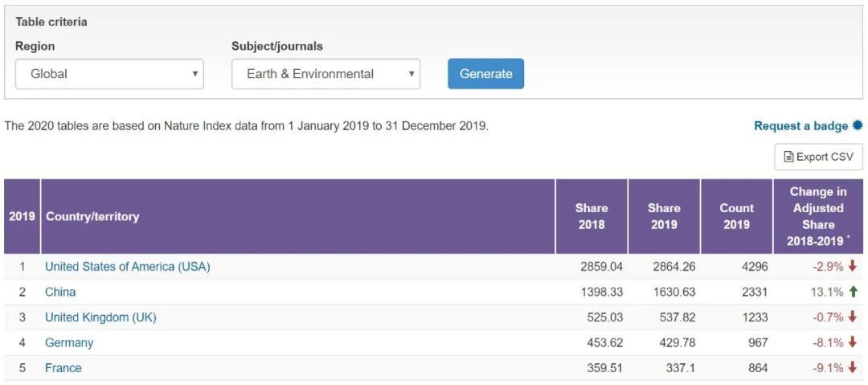Sort by the Share 2019 column header
868x385 pixels.
pyautogui.click(x=664, y=216)
